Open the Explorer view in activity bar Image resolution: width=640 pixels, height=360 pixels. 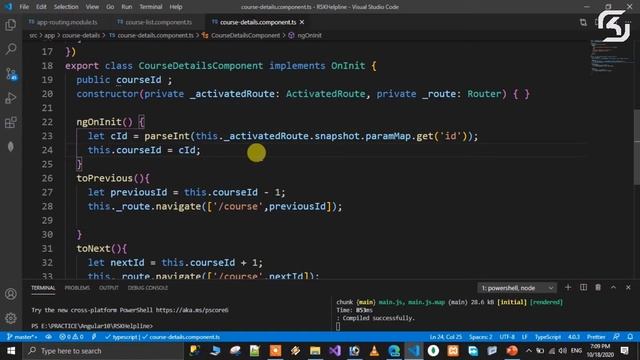[x=11, y=25]
